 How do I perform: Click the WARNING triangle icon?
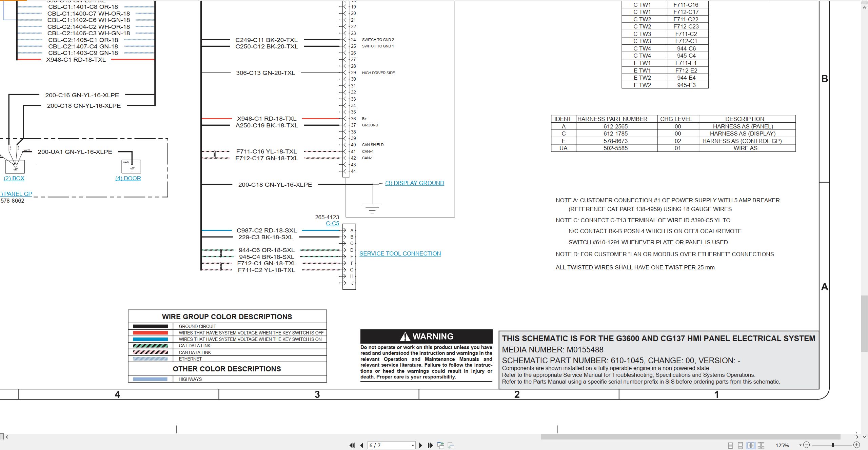coord(405,336)
